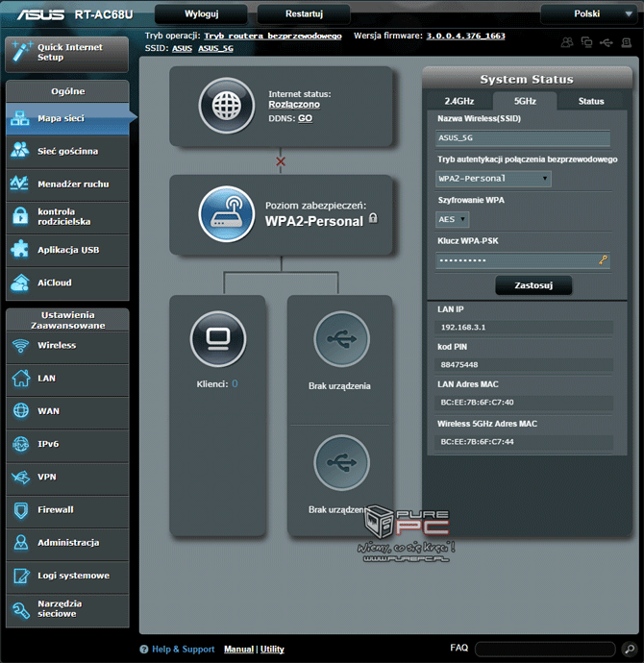Click the Rozłączono internet status link
Viewport: 644px width, 663px height.
click(294, 105)
